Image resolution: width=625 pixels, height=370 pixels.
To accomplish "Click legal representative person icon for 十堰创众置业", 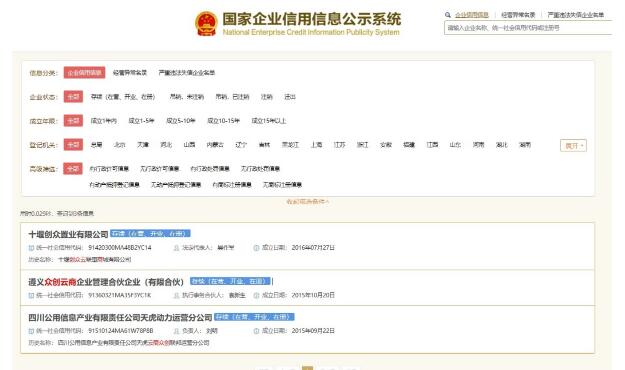I will [x=176, y=248].
